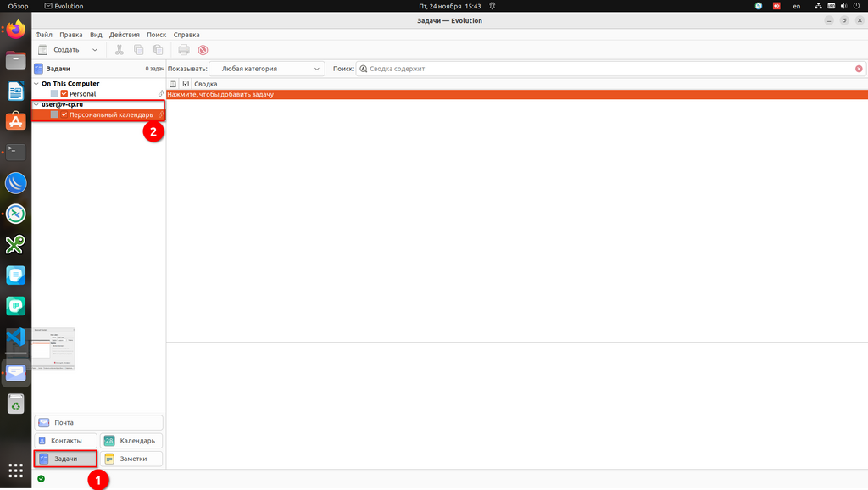The width and height of the screenshot is (868, 490).
Task: Click the Cut scissors icon in toolbar
Action: coord(120,50)
